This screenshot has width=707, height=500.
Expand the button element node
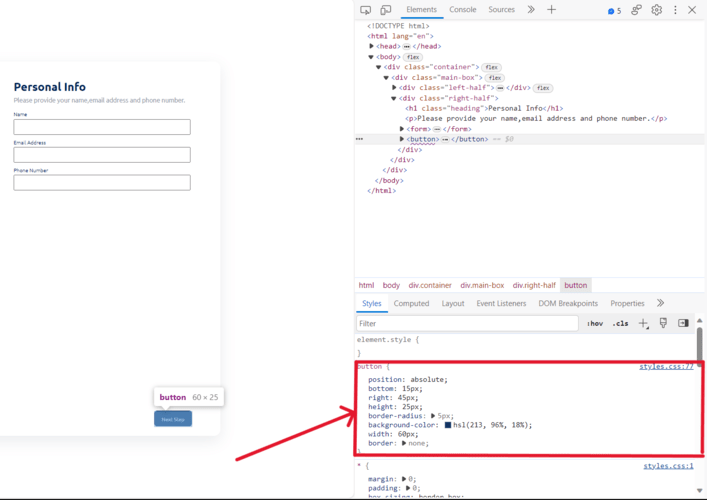pos(402,139)
